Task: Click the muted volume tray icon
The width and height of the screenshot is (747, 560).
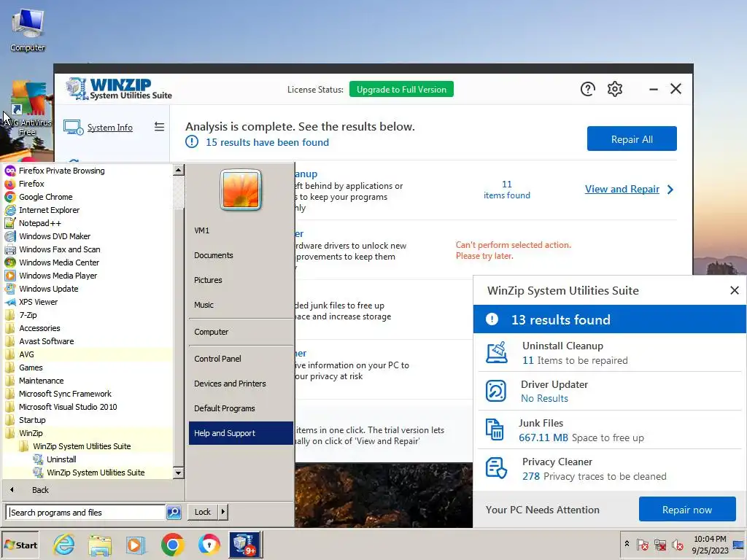Action: click(x=678, y=545)
